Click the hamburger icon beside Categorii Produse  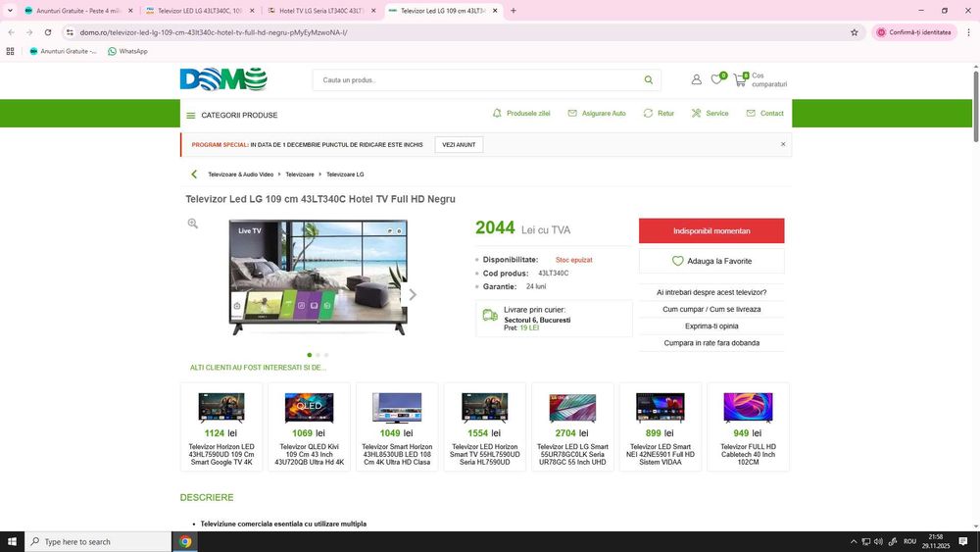tap(191, 115)
